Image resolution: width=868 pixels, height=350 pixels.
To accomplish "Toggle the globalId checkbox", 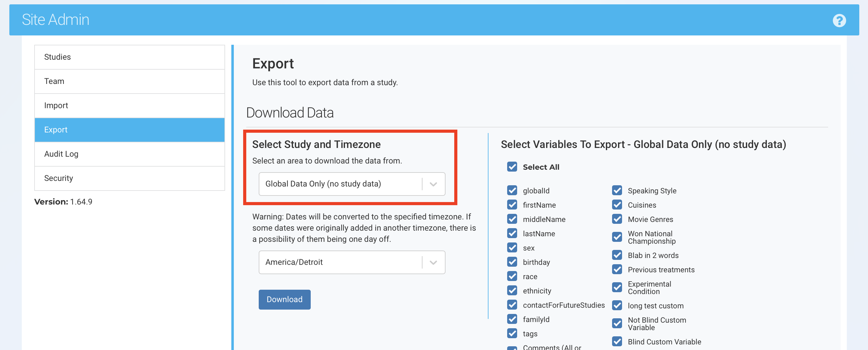I will (x=512, y=191).
